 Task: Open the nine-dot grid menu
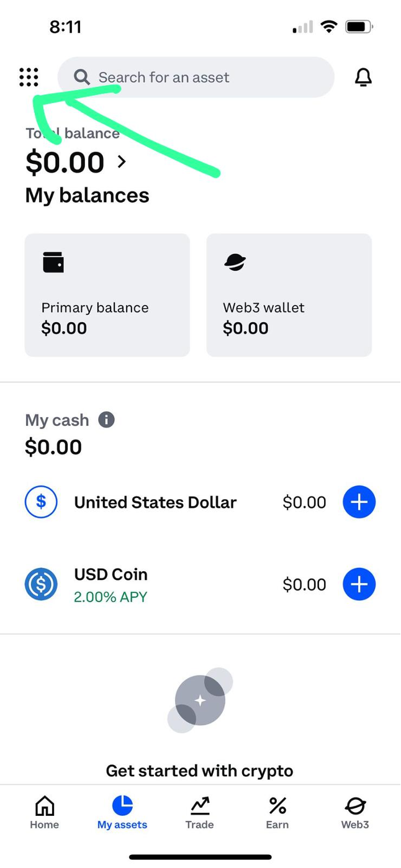(x=29, y=77)
